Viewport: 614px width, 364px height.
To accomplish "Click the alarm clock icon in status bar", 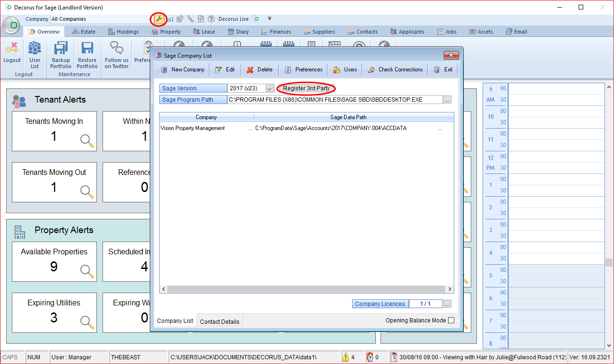I will point(370,357).
